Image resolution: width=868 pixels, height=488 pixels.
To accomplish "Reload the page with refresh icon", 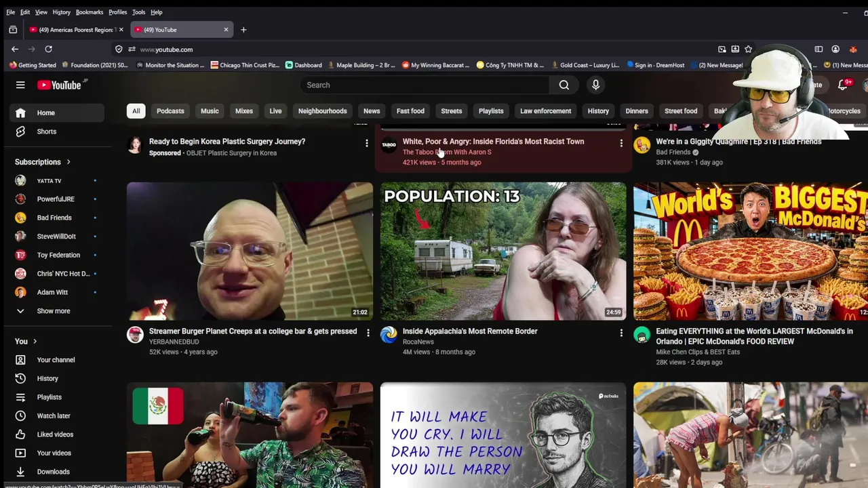I will [x=48, y=49].
